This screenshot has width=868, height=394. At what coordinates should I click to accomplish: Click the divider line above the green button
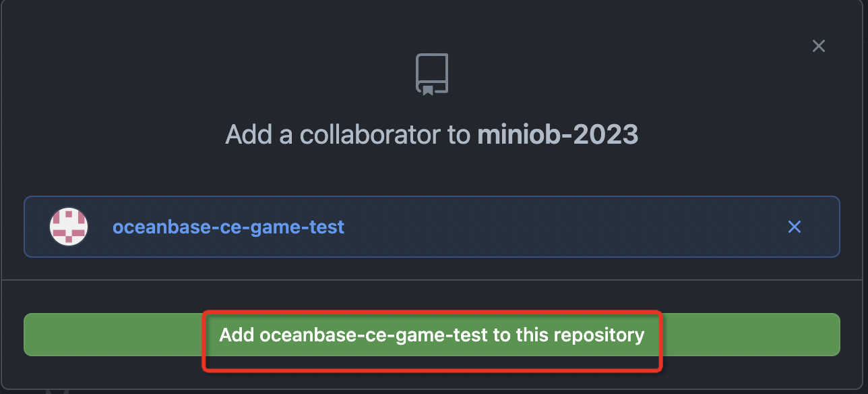[432, 279]
